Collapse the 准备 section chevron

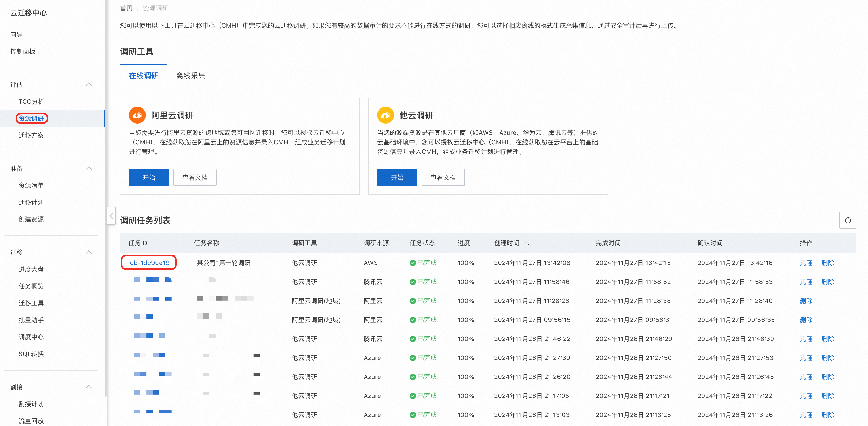[x=89, y=168]
